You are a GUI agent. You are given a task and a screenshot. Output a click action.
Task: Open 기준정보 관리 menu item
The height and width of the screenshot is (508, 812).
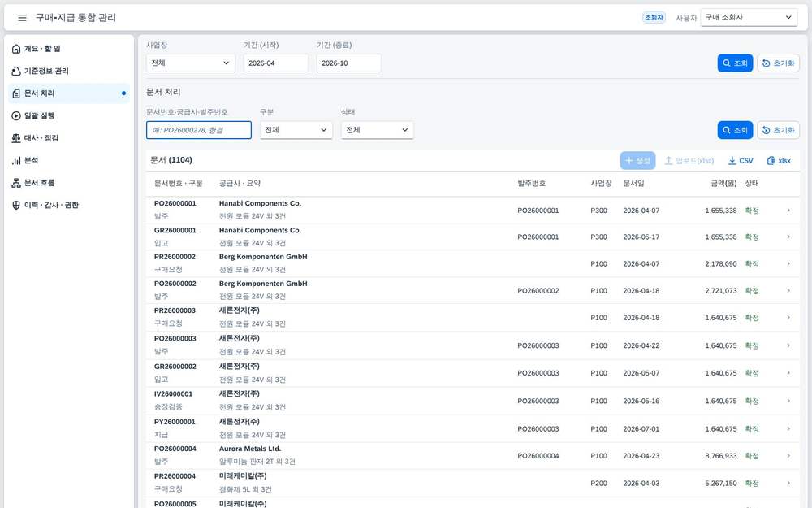pyautogui.click(x=69, y=71)
